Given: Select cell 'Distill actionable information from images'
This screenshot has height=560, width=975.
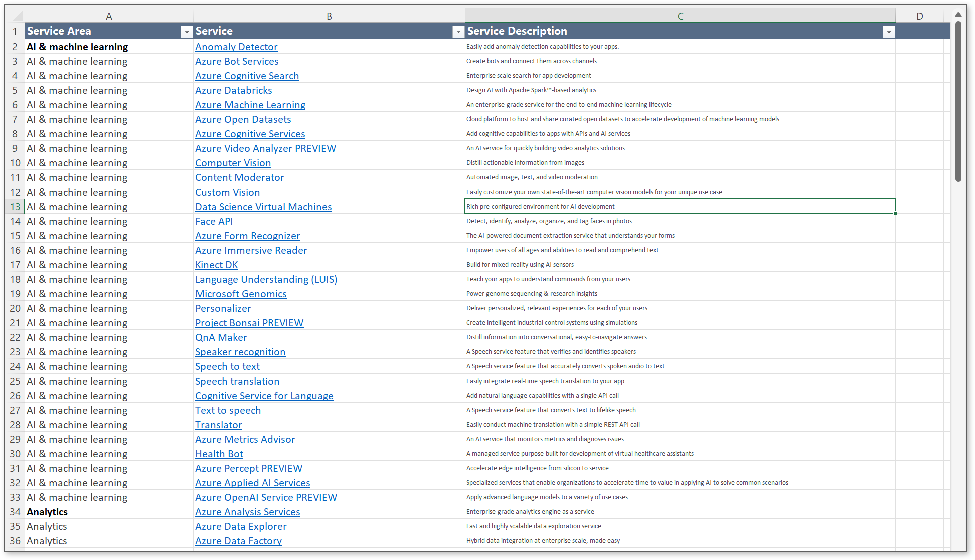Looking at the screenshot, I should click(x=680, y=163).
